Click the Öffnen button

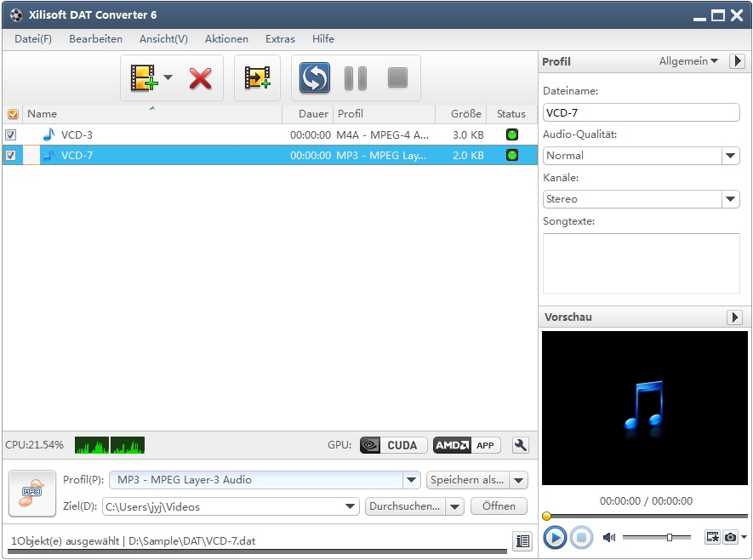[x=499, y=506]
